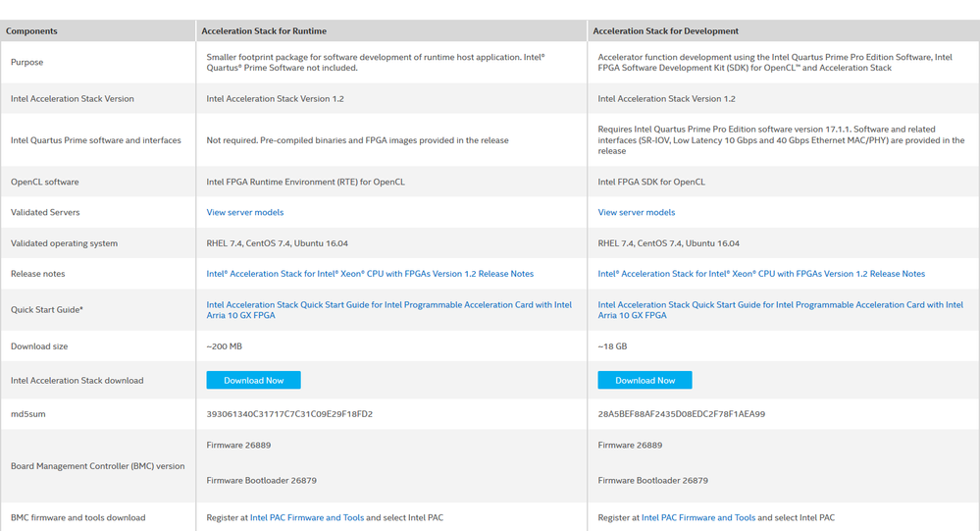Screen dimensions: 980x531
Task: Click the Quick Start Guide* row label
Action: (47, 310)
